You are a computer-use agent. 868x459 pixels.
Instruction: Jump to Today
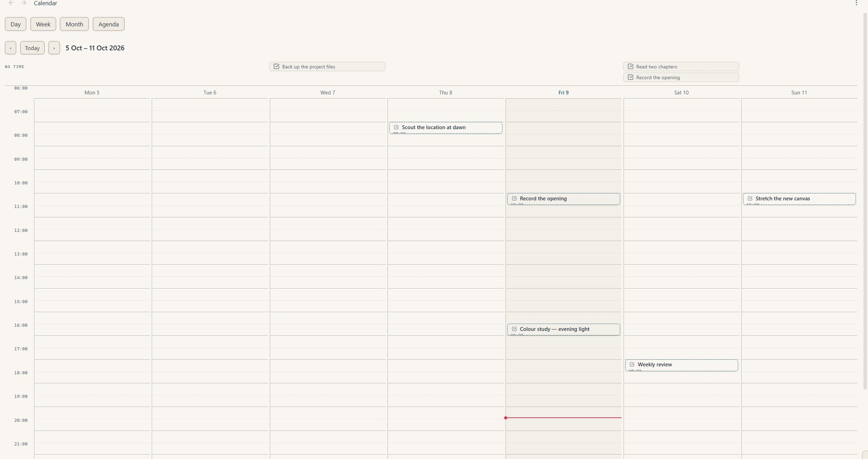click(32, 48)
